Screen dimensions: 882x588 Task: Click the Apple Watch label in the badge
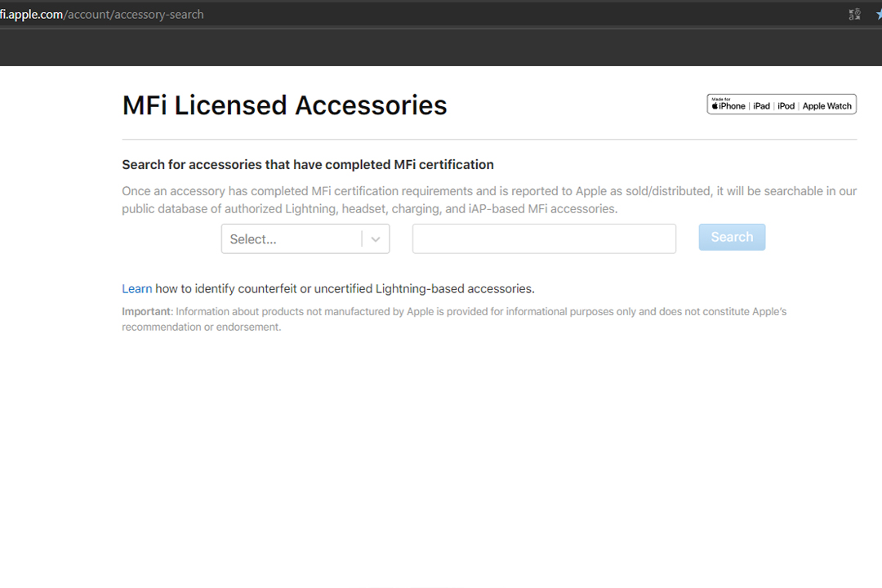pyautogui.click(x=826, y=106)
